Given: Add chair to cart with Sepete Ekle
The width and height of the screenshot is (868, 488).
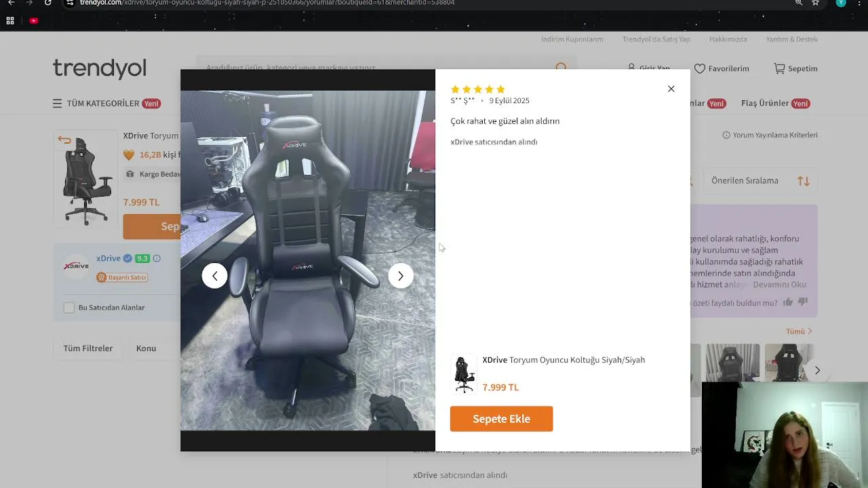Looking at the screenshot, I should pos(501,419).
